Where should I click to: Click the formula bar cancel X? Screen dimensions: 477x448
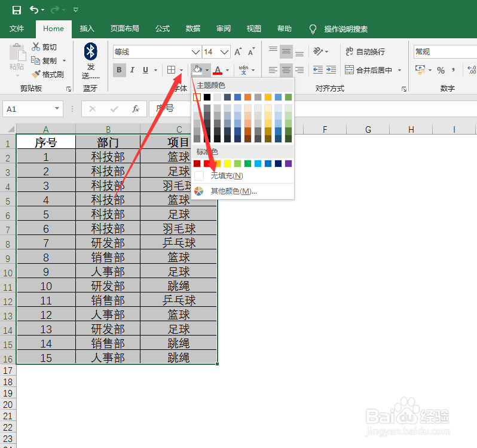[93, 109]
